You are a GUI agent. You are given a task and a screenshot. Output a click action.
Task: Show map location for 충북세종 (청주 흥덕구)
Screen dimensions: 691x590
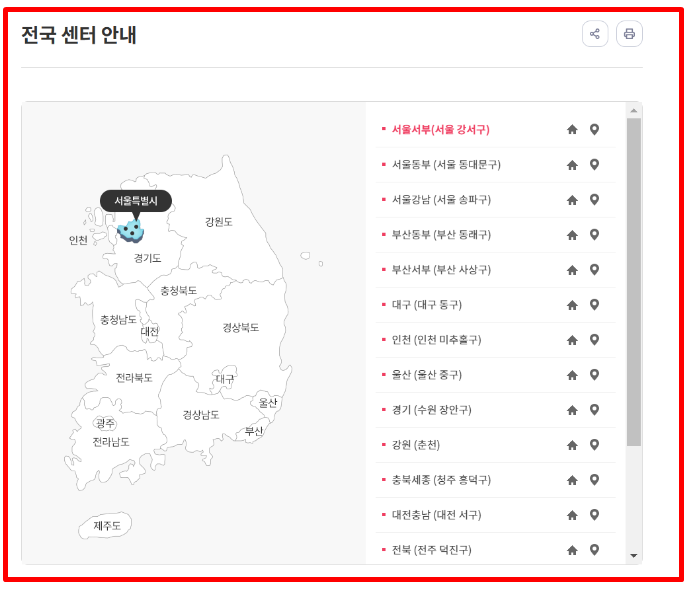pyautogui.click(x=594, y=480)
